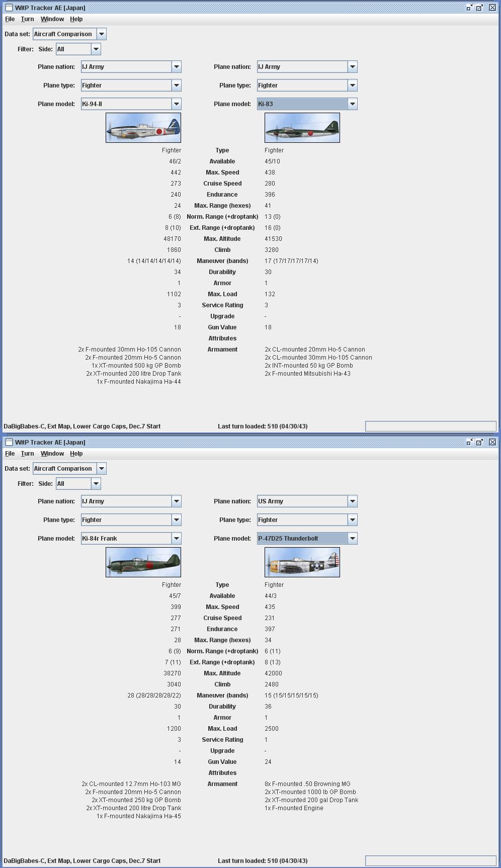Click the Ki-83 climb value 3280

[272, 250]
